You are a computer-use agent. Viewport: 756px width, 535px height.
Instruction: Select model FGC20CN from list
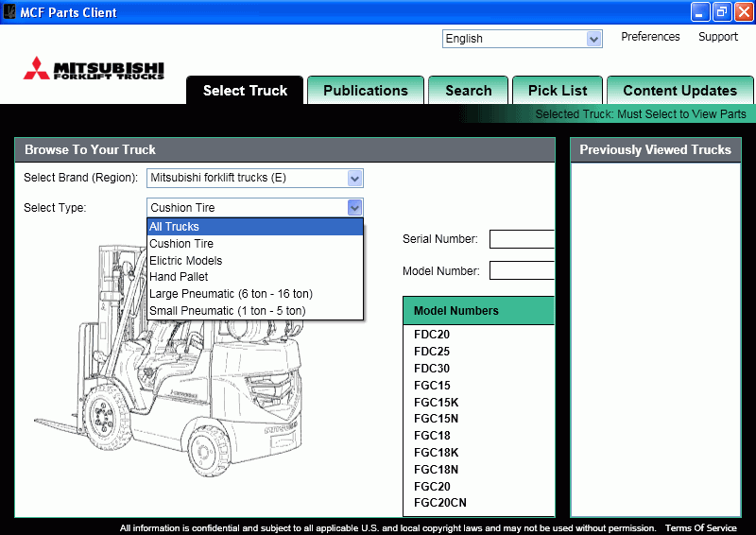point(439,503)
